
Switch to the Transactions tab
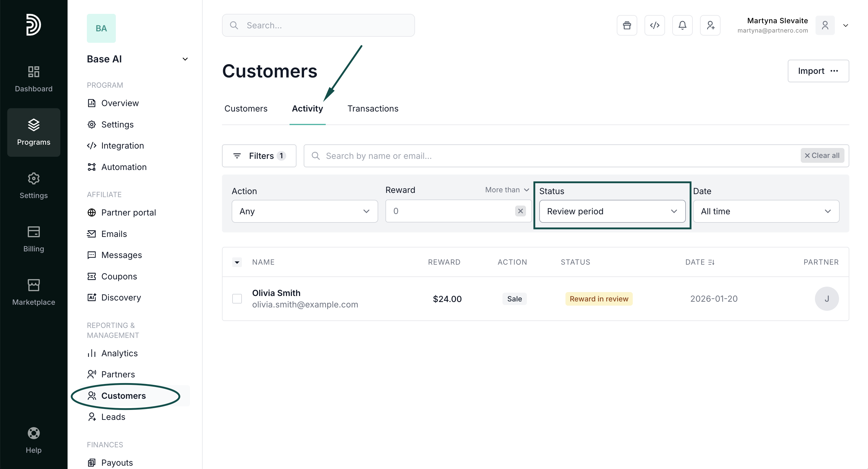373,109
